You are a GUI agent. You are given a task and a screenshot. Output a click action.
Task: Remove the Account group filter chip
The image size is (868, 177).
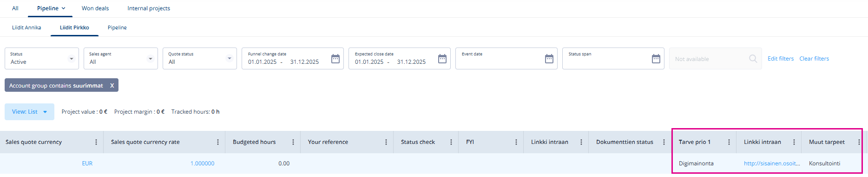pyautogui.click(x=112, y=85)
